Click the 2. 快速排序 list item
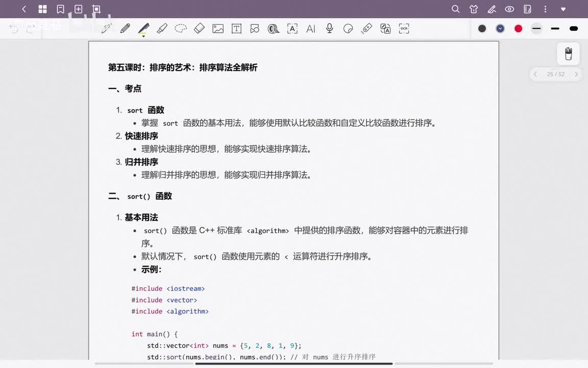This screenshot has height=368, width=588. (x=137, y=136)
